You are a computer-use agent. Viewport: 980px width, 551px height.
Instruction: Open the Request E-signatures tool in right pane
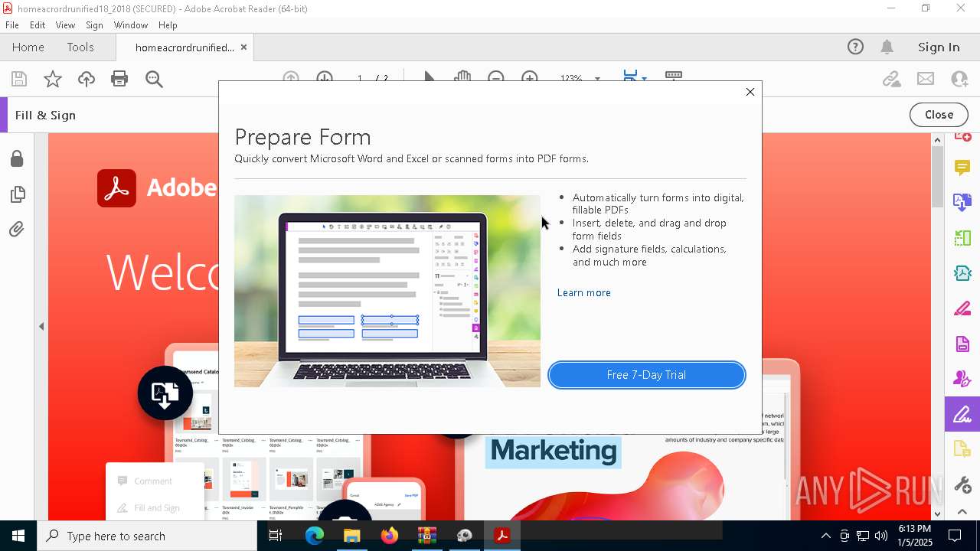tap(962, 379)
